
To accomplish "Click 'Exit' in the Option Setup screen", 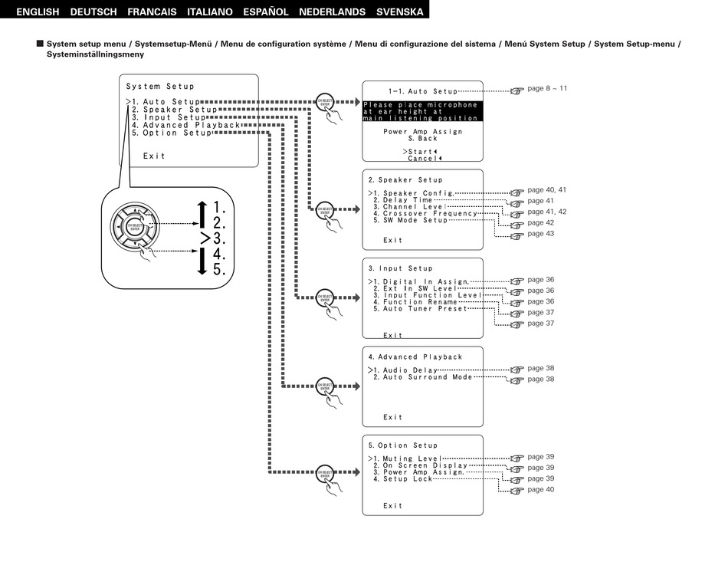I will coord(393,506).
